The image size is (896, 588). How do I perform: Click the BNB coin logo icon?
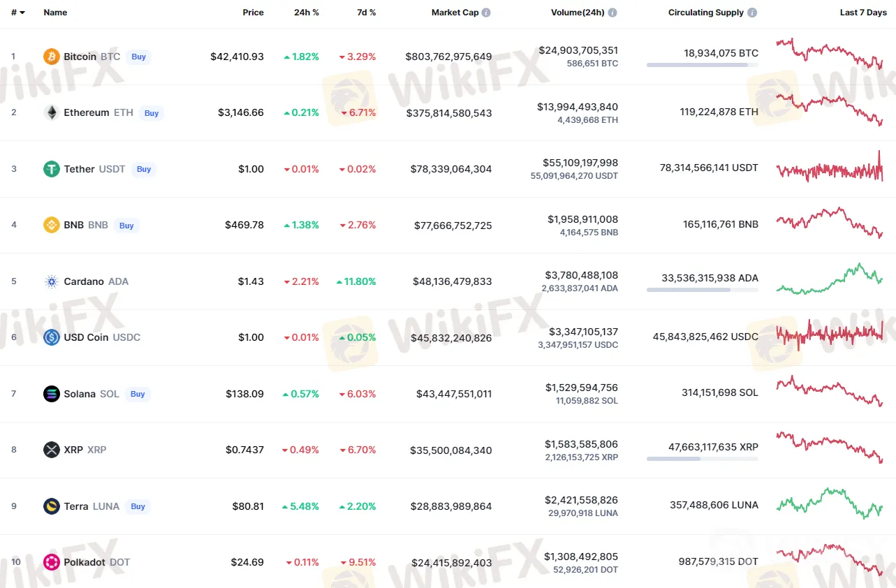[52, 225]
